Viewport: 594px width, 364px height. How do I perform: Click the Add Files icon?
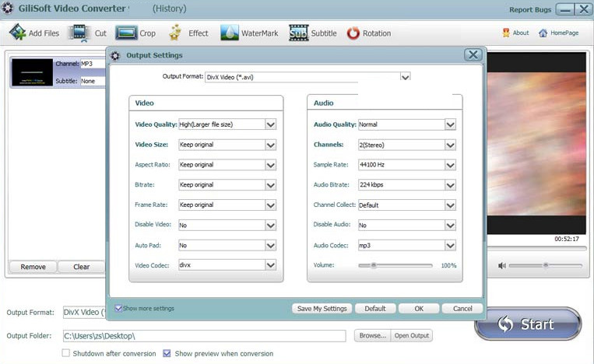17,32
